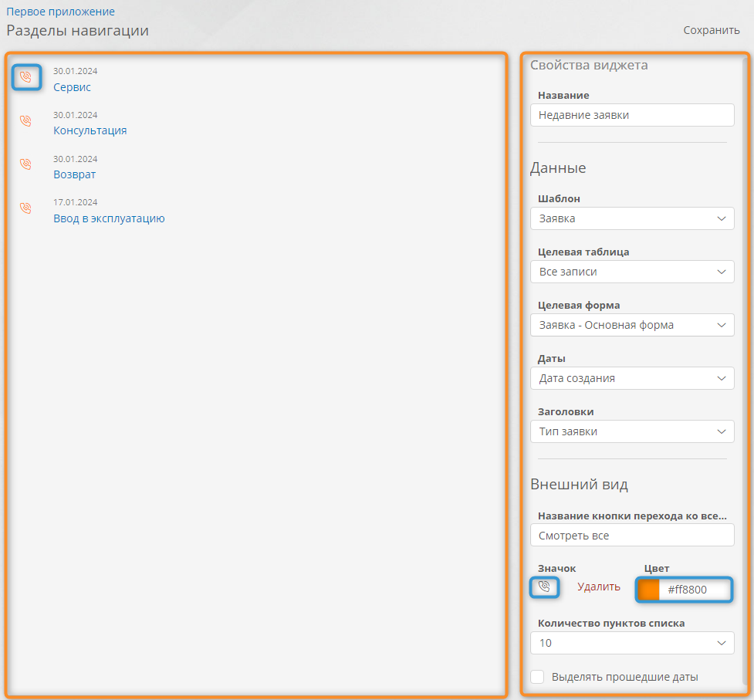Click the red Удалить link
Image resolution: width=754 pixels, height=700 pixels.
coord(599,587)
